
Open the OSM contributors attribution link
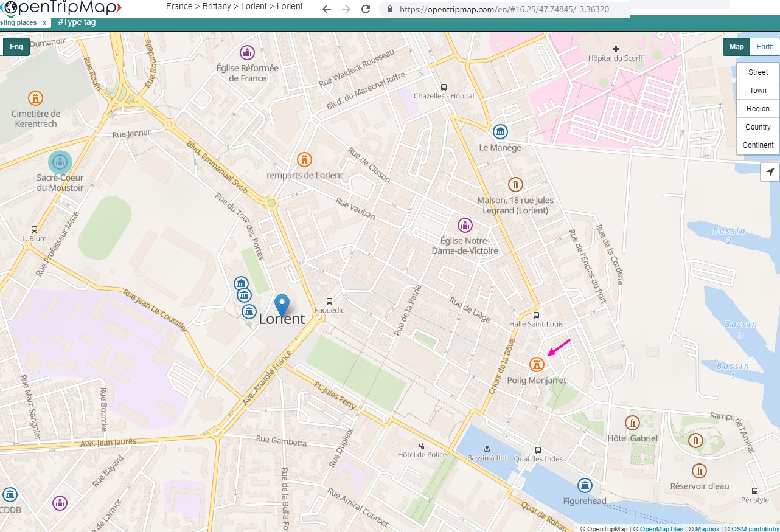pyautogui.click(x=756, y=528)
